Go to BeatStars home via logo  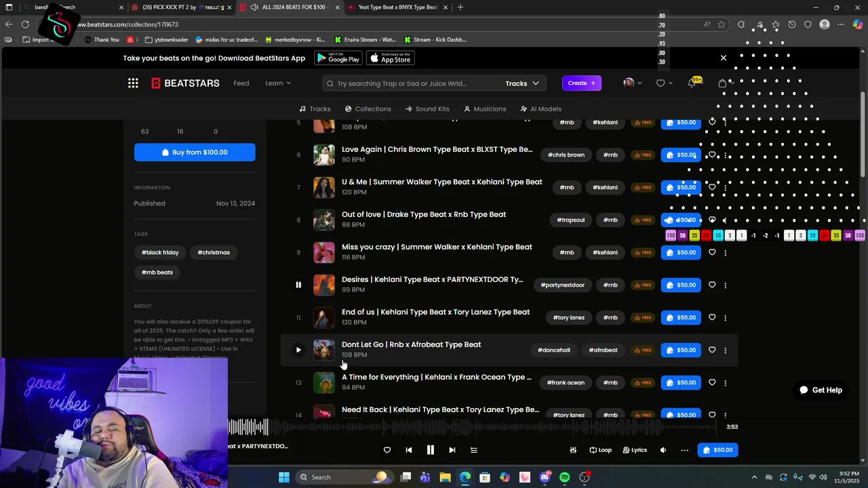(185, 83)
